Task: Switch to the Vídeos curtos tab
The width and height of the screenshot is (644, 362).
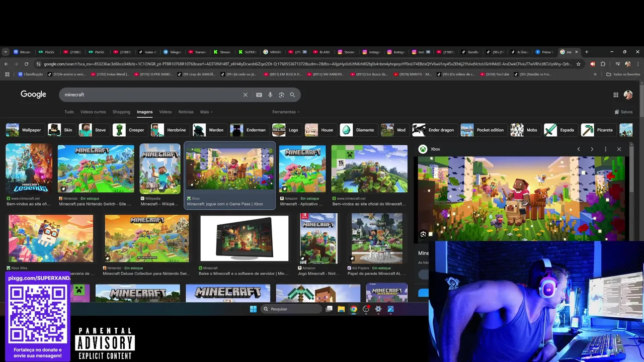Action: (93, 112)
